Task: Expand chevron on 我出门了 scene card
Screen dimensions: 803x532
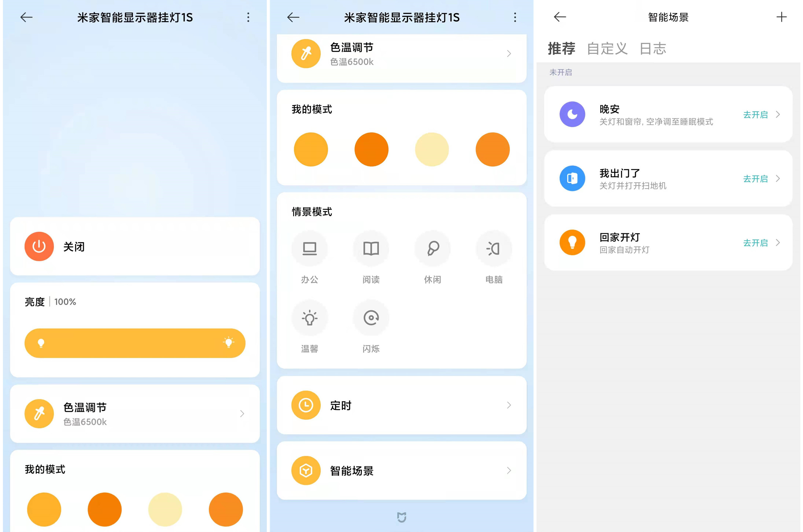Action: [778, 178]
